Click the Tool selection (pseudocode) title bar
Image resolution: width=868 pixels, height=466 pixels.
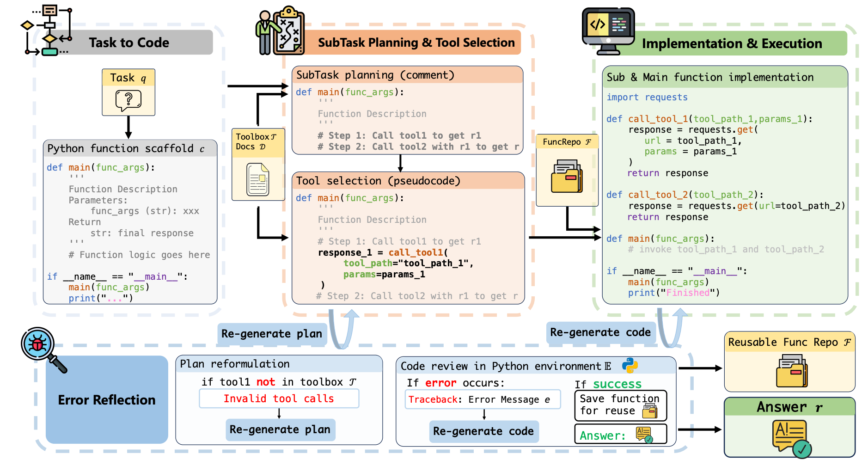pyautogui.click(x=408, y=181)
